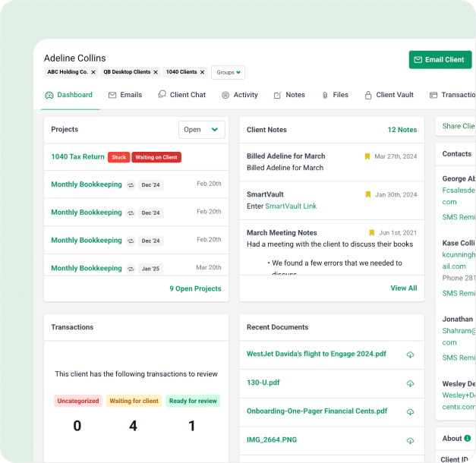Remove the 1040 Clients tag

pyautogui.click(x=203, y=72)
